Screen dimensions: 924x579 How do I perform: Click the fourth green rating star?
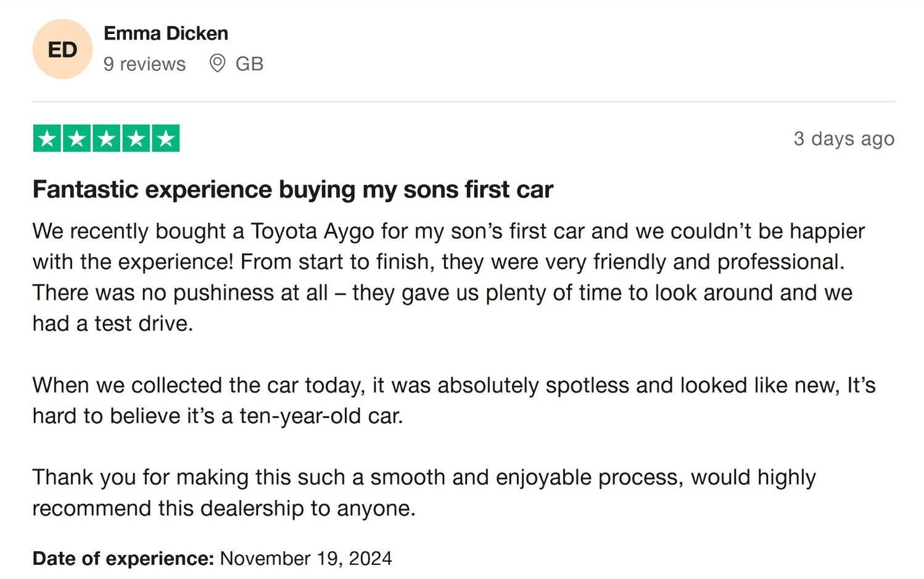click(136, 138)
